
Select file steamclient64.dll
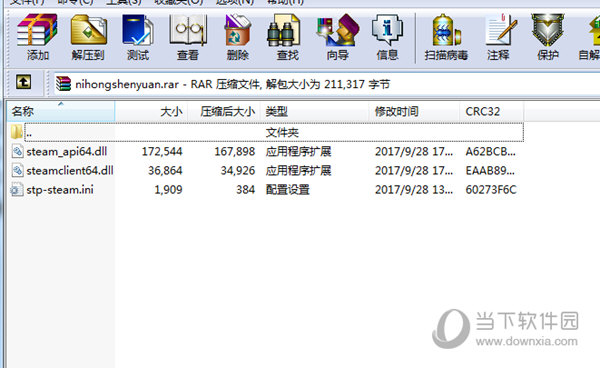coord(70,170)
